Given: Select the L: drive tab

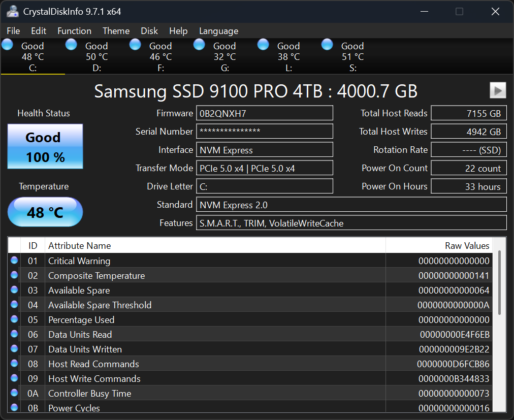Looking at the screenshot, I should coord(288,56).
